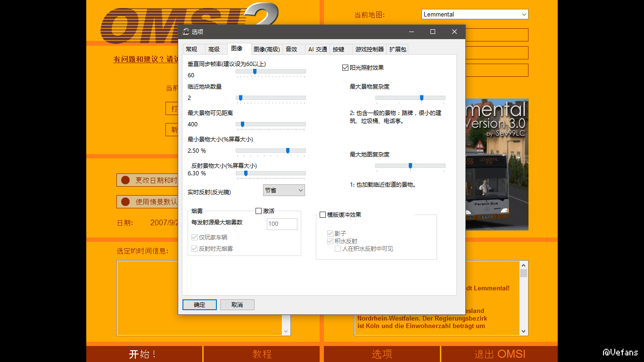Open the 实时反射 dropdown showing 节省
Viewport: 644px width, 362px height.
click(284, 190)
